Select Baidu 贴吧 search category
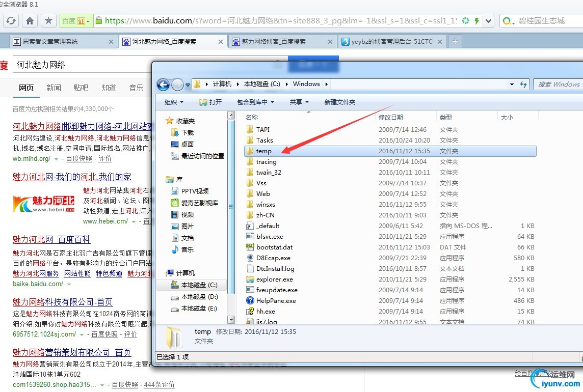583x392 pixels. (x=81, y=88)
